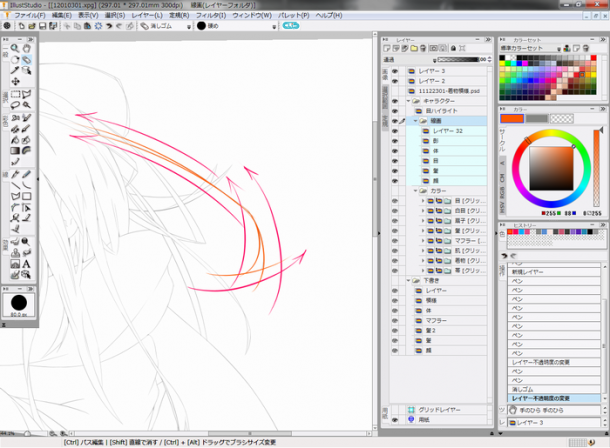
Task: Select the rectangular marquee selection tool
Action: pos(15,94)
